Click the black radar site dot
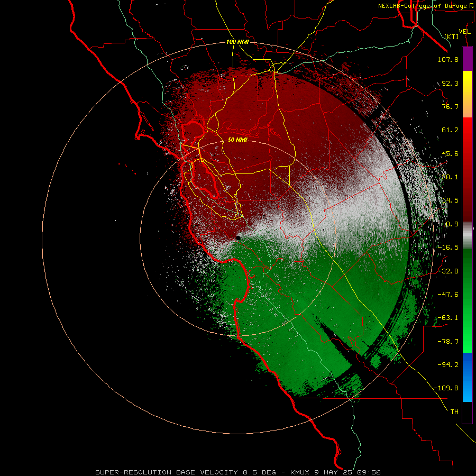This screenshot has height=476, width=476. coord(238,239)
